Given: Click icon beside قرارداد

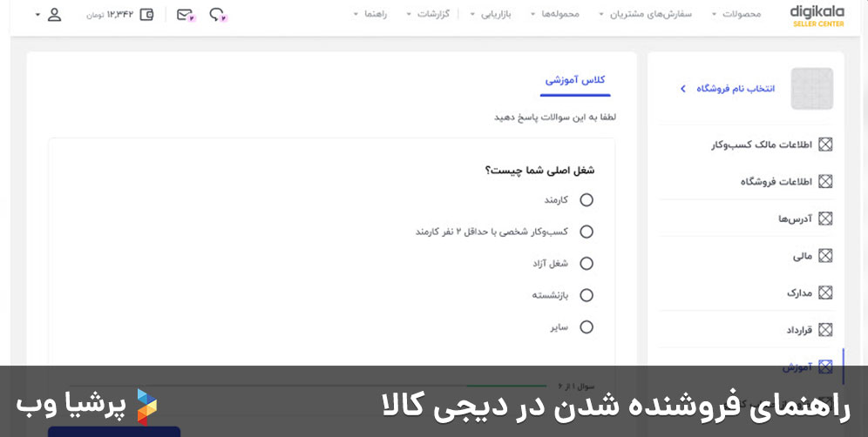Looking at the screenshot, I should click(x=825, y=330).
